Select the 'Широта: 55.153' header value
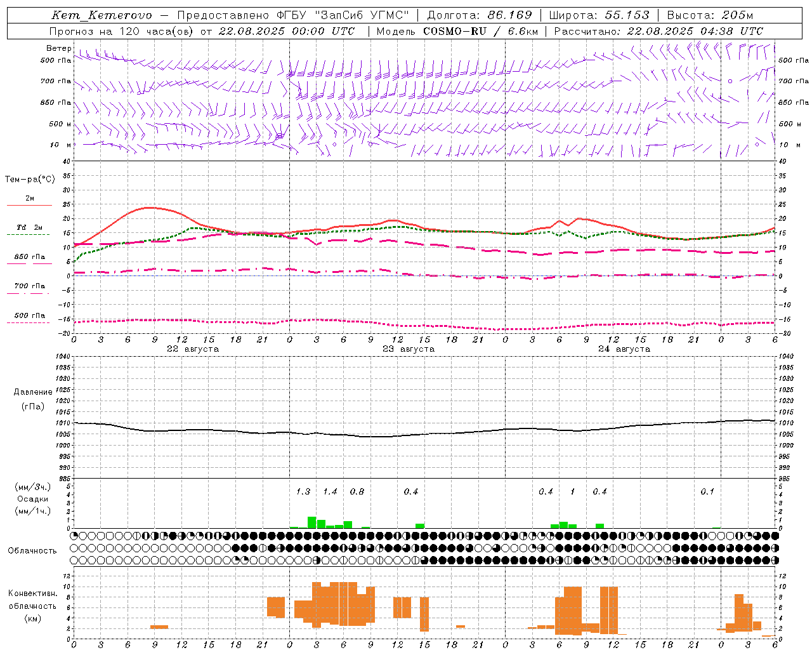Image resolution: width=812 pixels, height=650 pixels. click(x=599, y=15)
